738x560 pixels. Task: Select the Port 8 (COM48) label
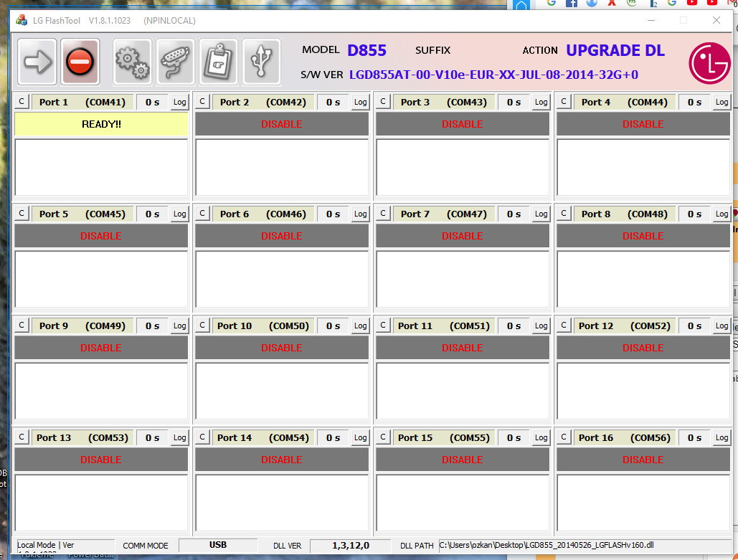pyautogui.click(x=625, y=214)
